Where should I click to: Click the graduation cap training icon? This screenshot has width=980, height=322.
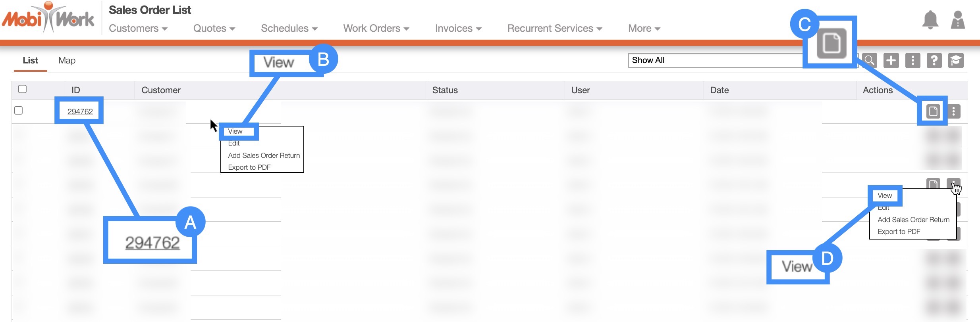point(956,61)
